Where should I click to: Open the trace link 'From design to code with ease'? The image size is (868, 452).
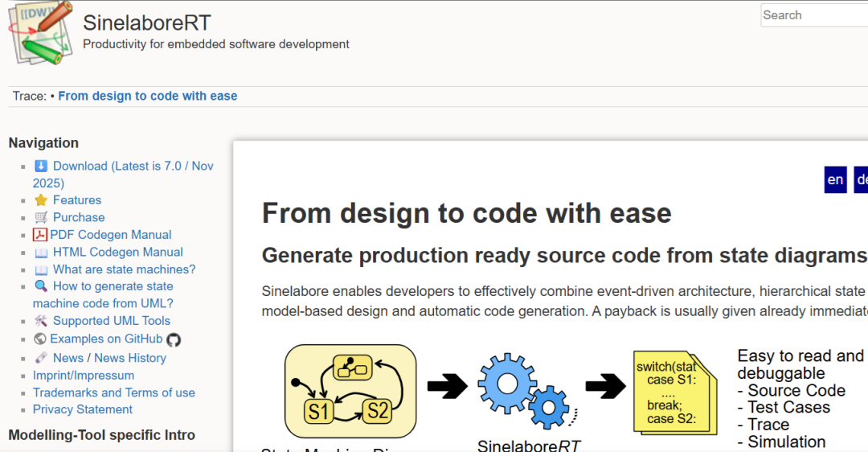(x=148, y=96)
